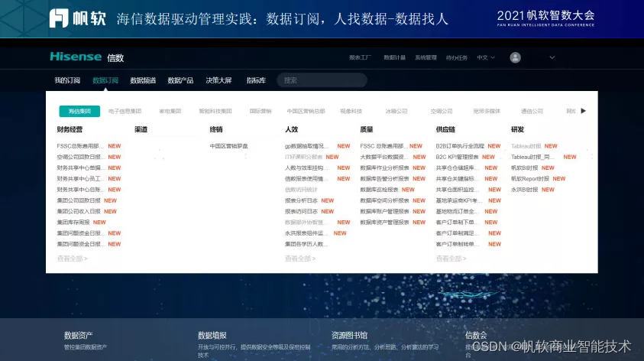644x361 pixels.
Task: Open 系统管理 in the top bar
Action: click(x=426, y=57)
